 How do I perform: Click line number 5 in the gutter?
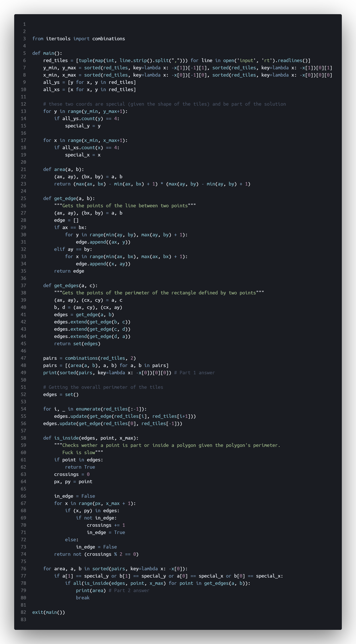pos(24,53)
